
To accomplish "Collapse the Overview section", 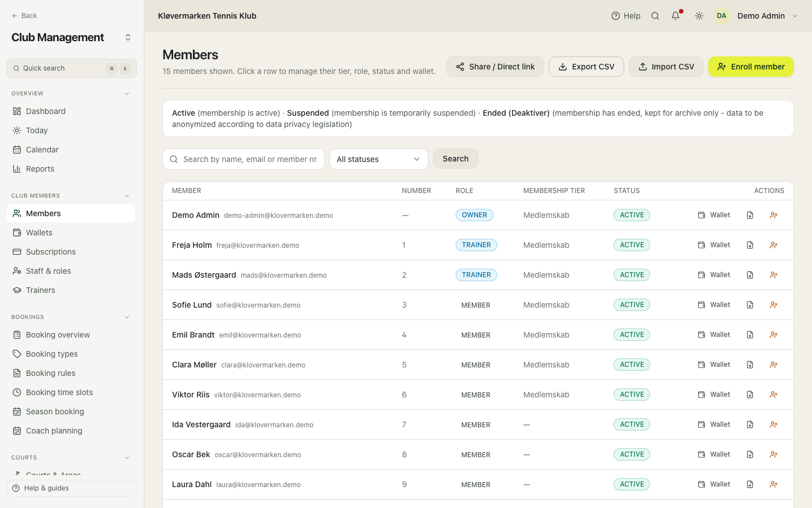I will tap(127, 94).
